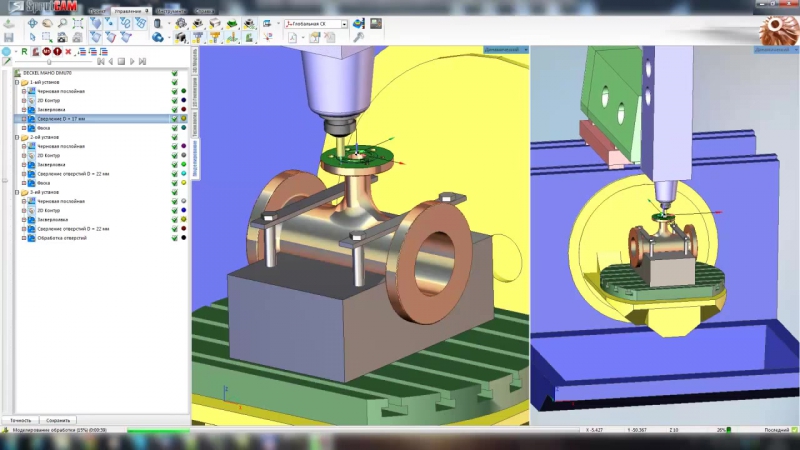Toggle checkmark for 2-ой установ 2D Контур
The height and width of the screenshot is (450, 800).
[174, 156]
